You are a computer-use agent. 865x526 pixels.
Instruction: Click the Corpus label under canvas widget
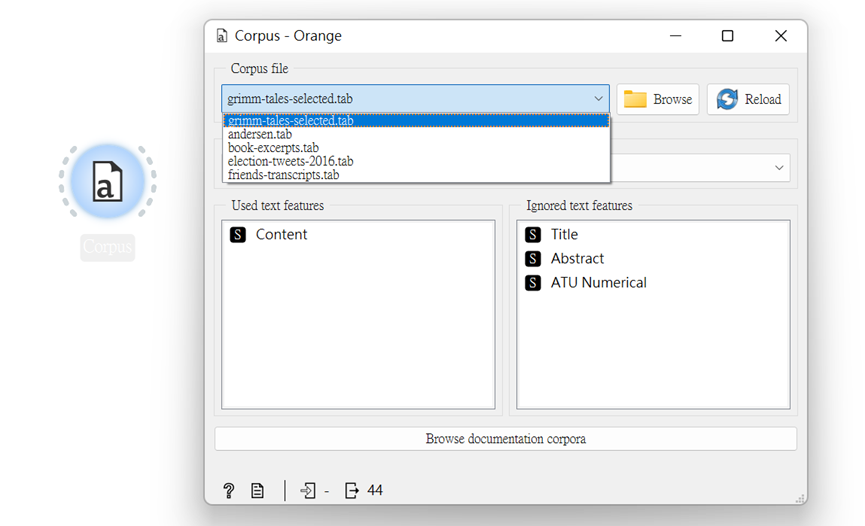pyautogui.click(x=108, y=247)
